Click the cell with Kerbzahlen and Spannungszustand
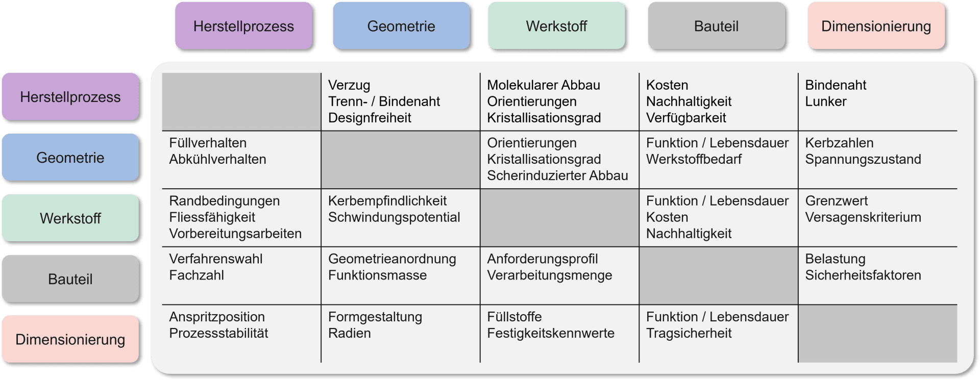 click(x=877, y=160)
